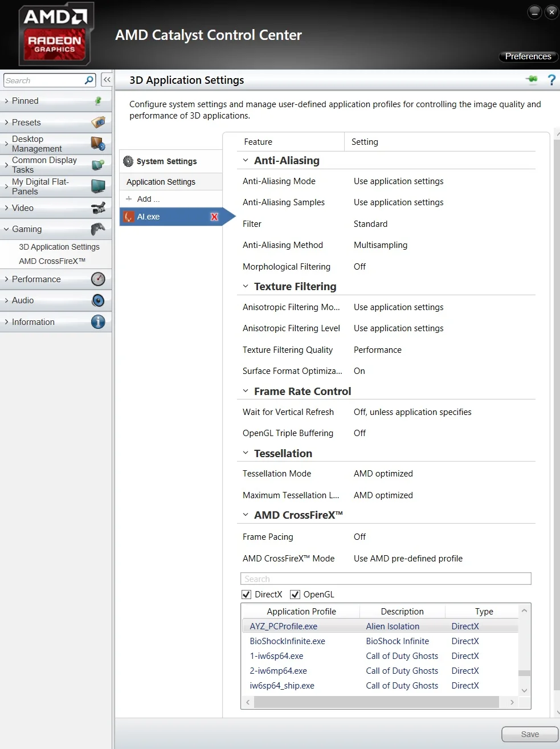560x749 pixels.
Task: Open help with the question mark icon
Action: tap(551, 80)
